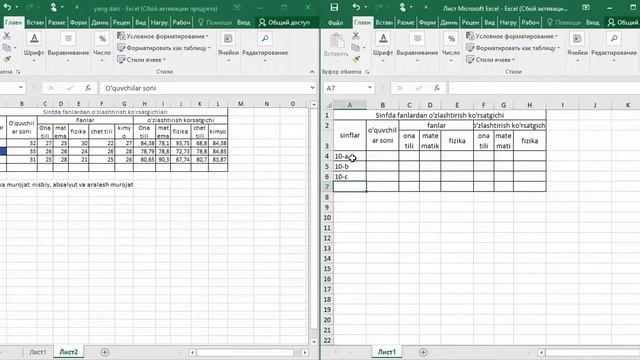Open Файл tab in right window
640x360 pixels.
pos(336,22)
